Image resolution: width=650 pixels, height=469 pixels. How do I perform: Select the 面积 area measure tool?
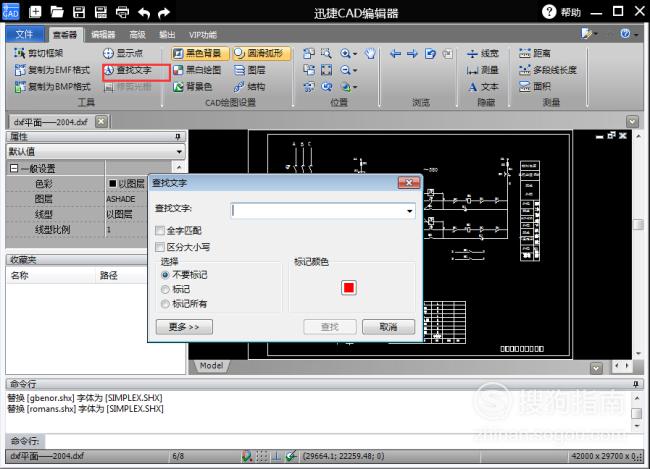click(535, 86)
